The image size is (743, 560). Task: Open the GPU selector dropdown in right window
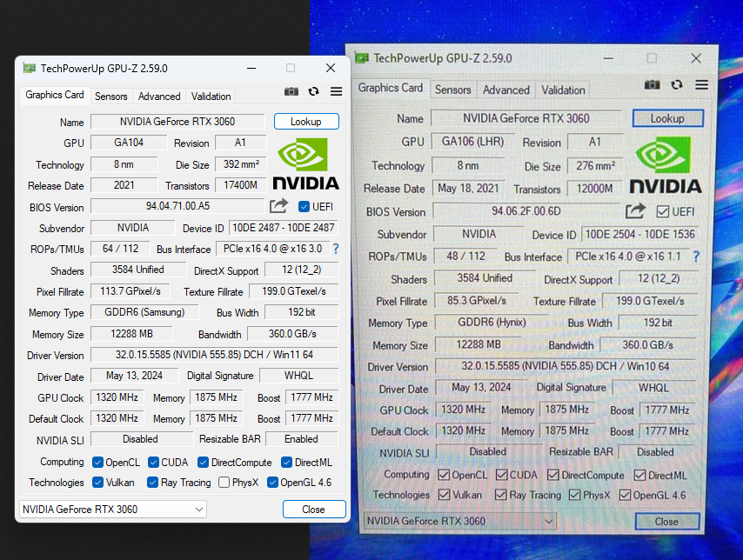click(x=459, y=521)
